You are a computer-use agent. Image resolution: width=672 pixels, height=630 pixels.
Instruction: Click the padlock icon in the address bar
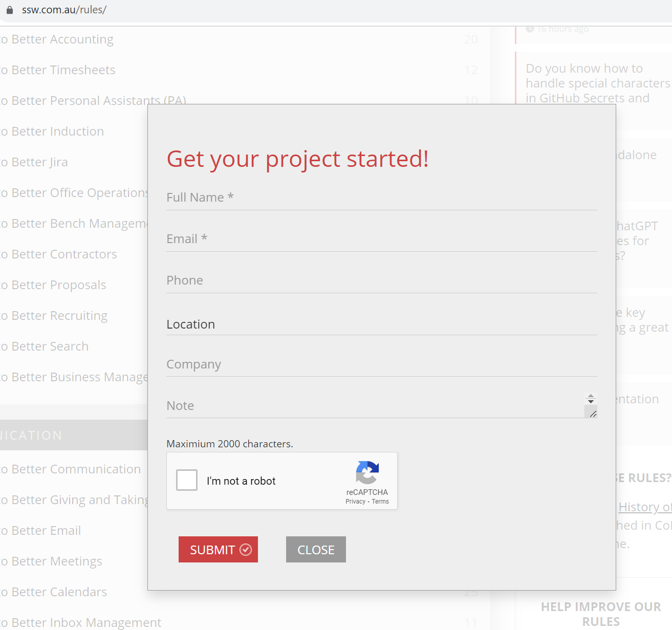pos(11,9)
